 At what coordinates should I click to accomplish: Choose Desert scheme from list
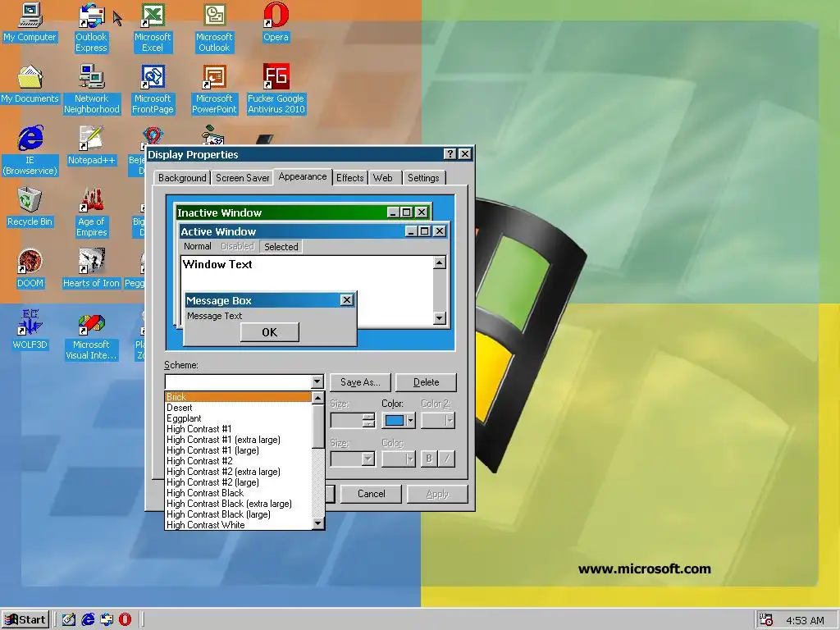coord(239,408)
